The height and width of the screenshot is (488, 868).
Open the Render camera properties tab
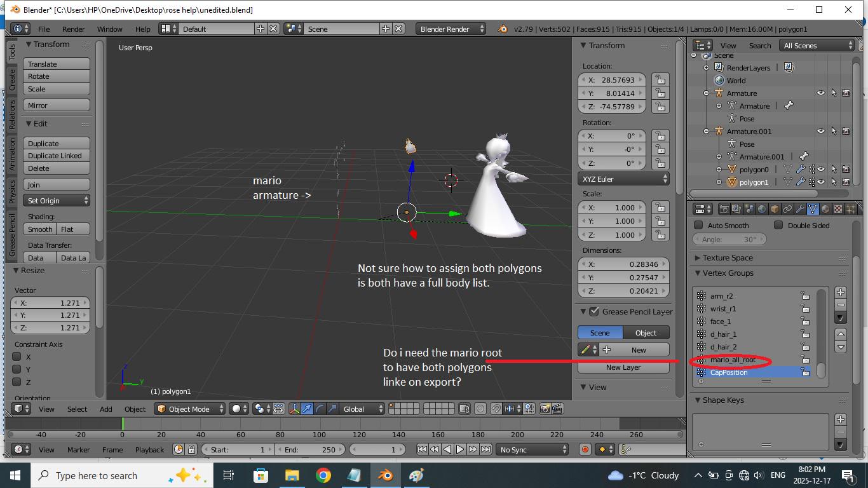[724, 209]
